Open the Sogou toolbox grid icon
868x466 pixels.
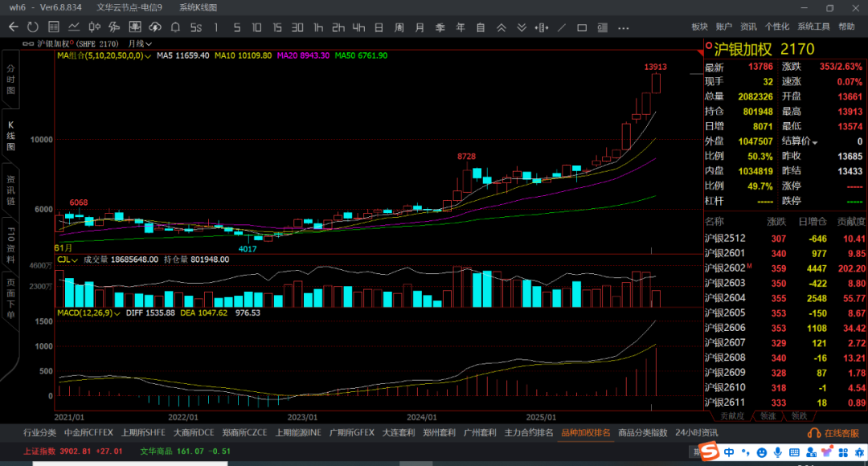pyautogui.click(x=843, y=452)
